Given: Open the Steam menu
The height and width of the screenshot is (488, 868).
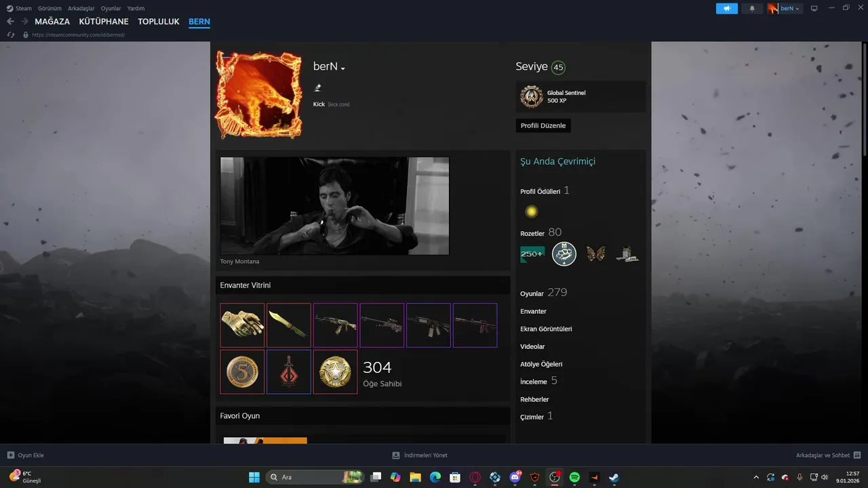Looking at the screenshot, I should 19,8.
